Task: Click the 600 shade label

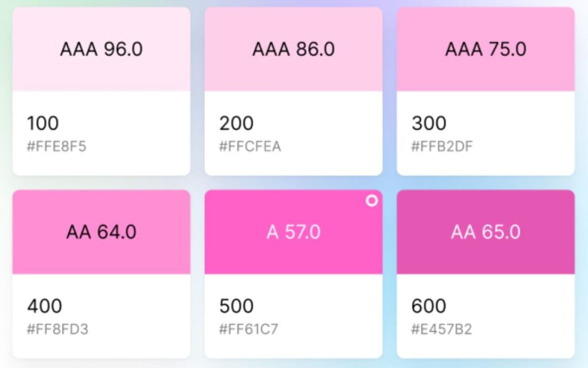Action: 428,306
